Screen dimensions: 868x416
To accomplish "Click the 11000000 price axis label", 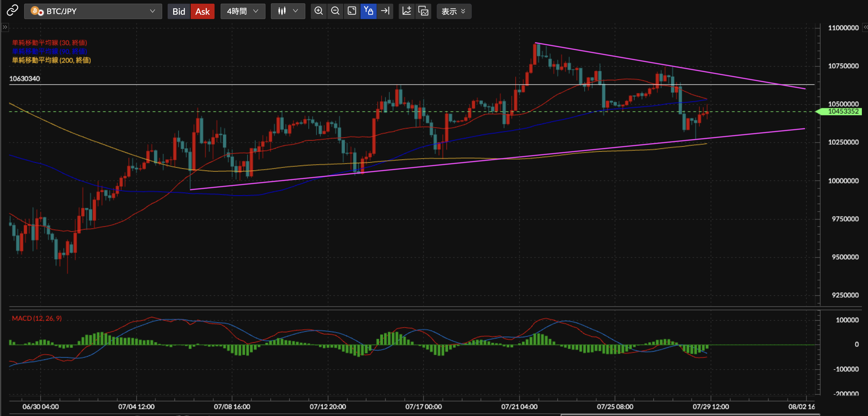I will coord(843,28).
